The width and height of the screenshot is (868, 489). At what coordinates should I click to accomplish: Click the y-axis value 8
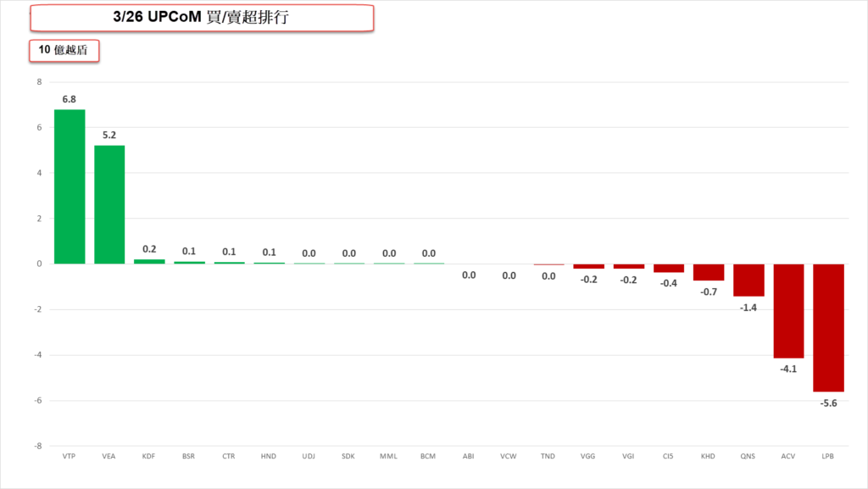[x=39, y=82]
